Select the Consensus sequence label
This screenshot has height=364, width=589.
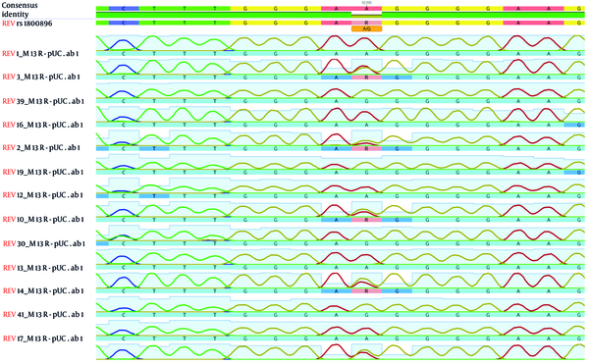pos(15,6)
